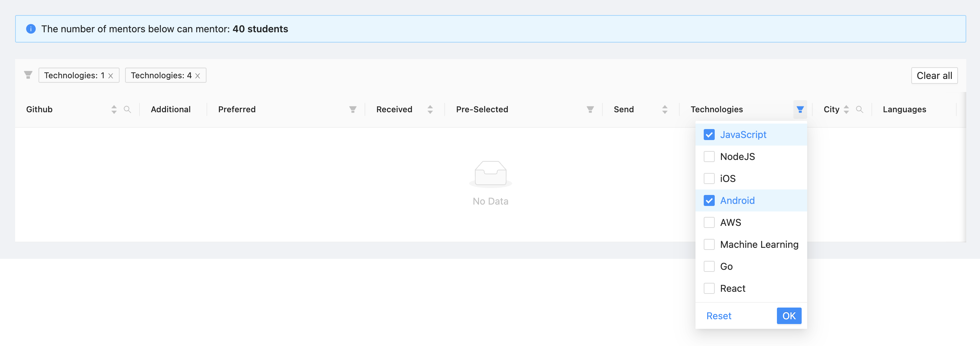Click the 'Technologies: 4' tag label
The image size is (980, 346).
point(161,76)
